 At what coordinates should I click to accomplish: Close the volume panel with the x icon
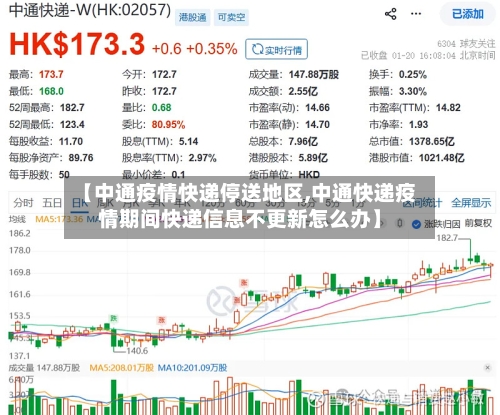[x=487, y=368]
